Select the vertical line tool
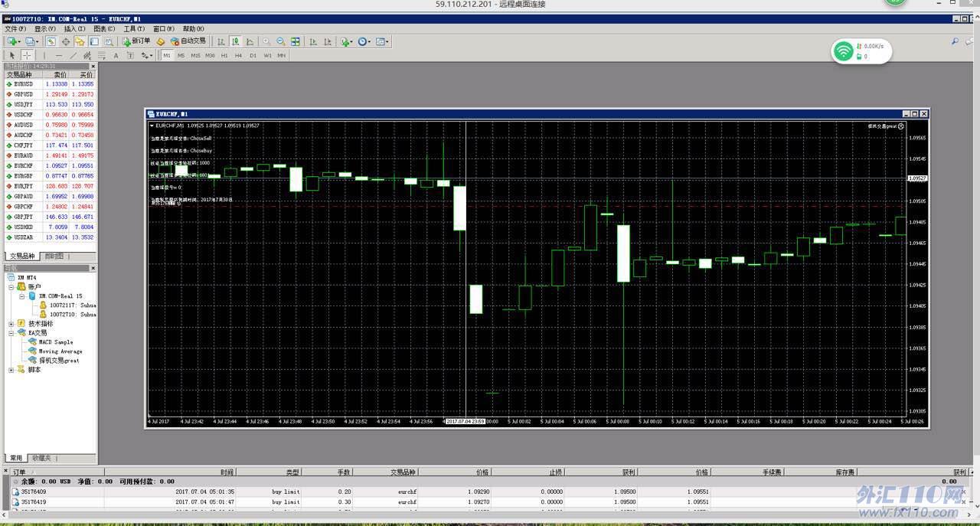This screenshot has height=526, width=980. point(44,55)
